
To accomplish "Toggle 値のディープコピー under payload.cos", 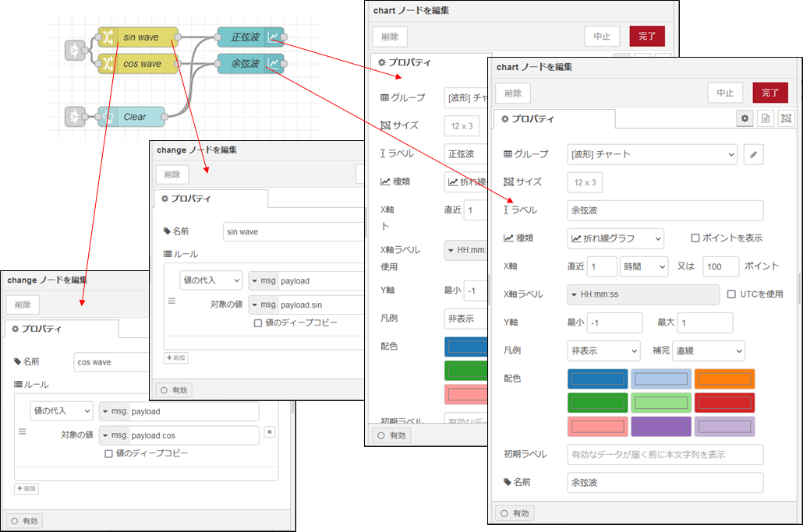I will coord(109,453).
